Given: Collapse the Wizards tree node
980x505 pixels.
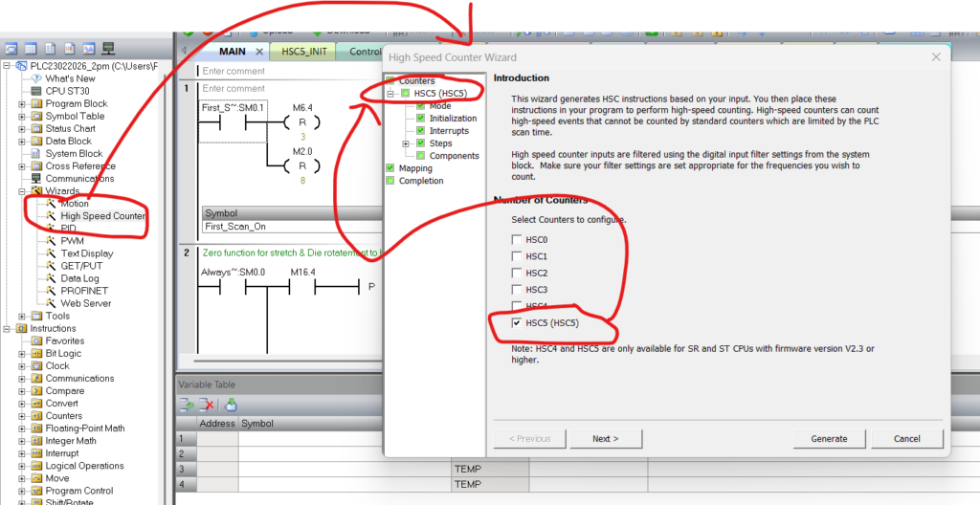Looking at the screenshot, I should 22,191.
